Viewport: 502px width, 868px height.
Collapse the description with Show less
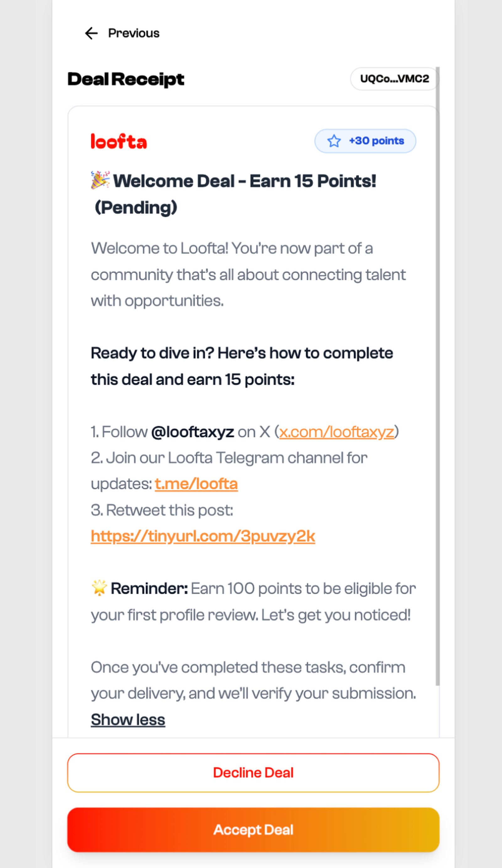click(128, 720)
